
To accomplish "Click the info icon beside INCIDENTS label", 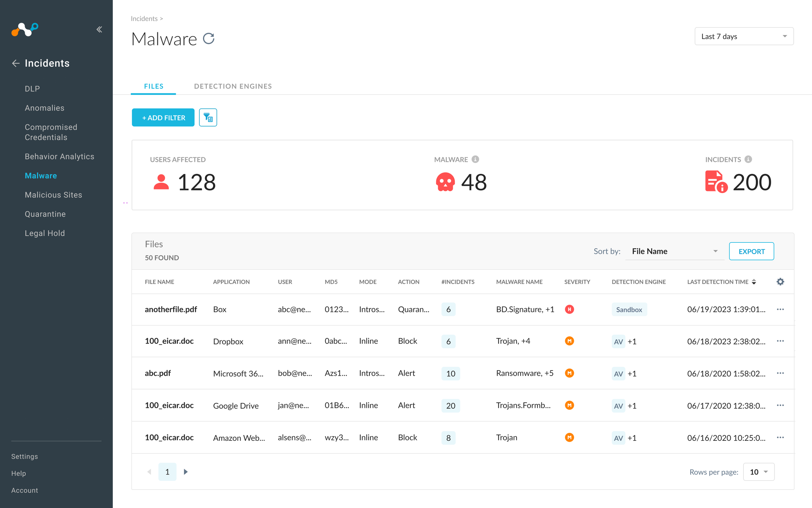I will point(748,159).
